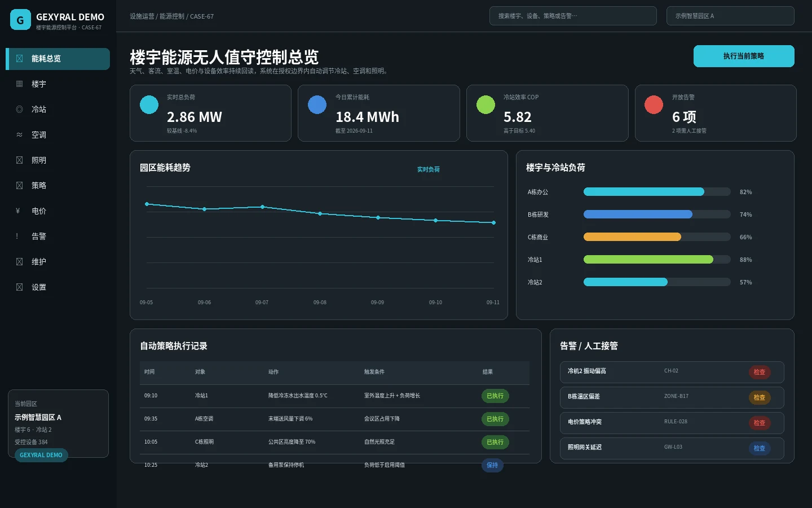Click the 能源控制 breadcrumb
Screen dimensions: 812x508
point(171,16)
